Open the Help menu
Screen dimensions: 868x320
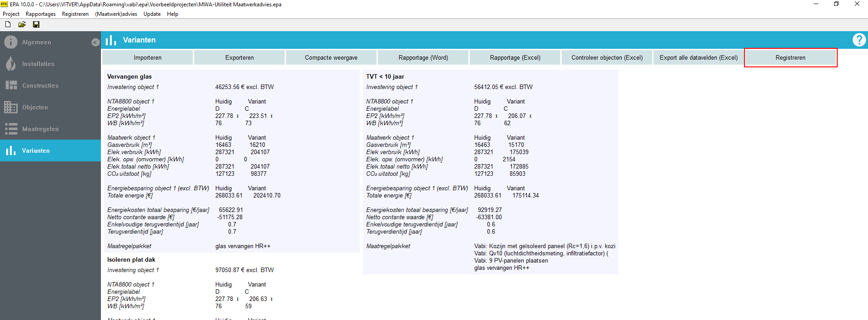pyautogui.click(x=172, y=14)
